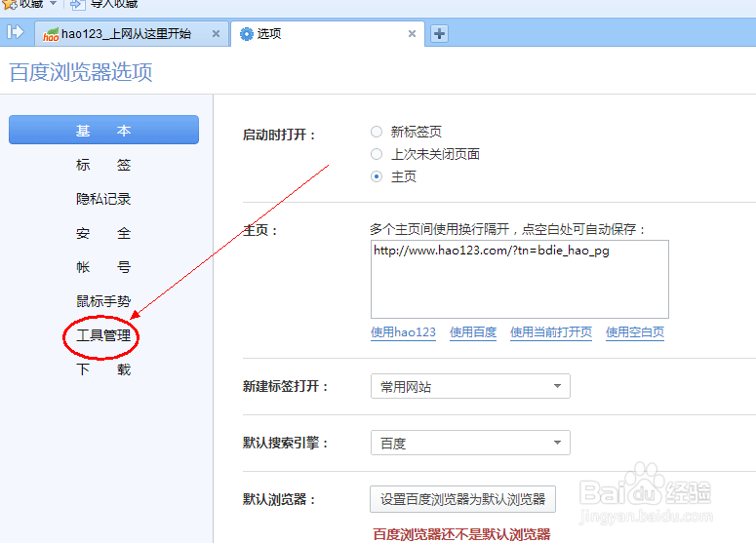Click the hao123 favicon on first tab

click(51, 35)
